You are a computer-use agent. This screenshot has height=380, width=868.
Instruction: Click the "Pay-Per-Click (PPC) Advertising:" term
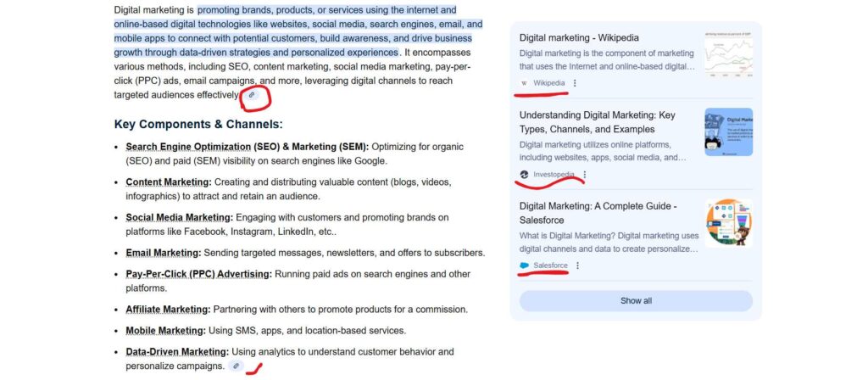[x=198, y=274]
